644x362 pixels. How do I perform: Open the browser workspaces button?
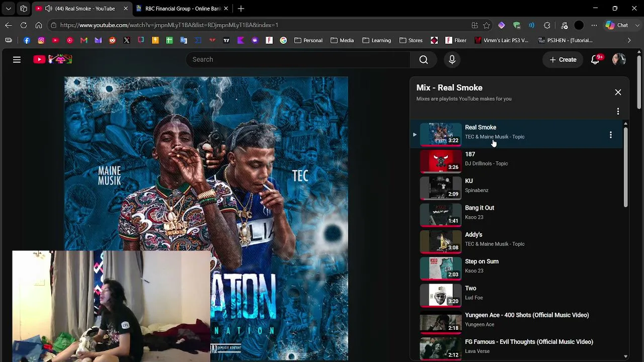pos(24,9)
